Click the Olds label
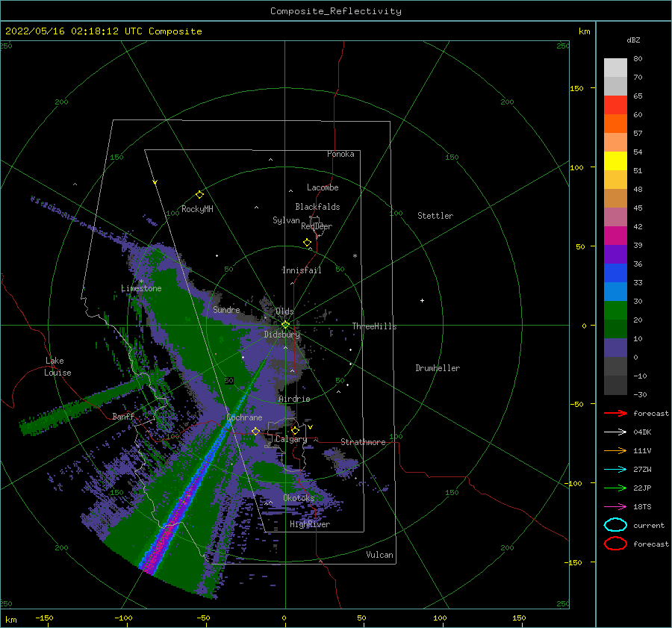The height and width of the screenshot is (628, 672). 284,311
